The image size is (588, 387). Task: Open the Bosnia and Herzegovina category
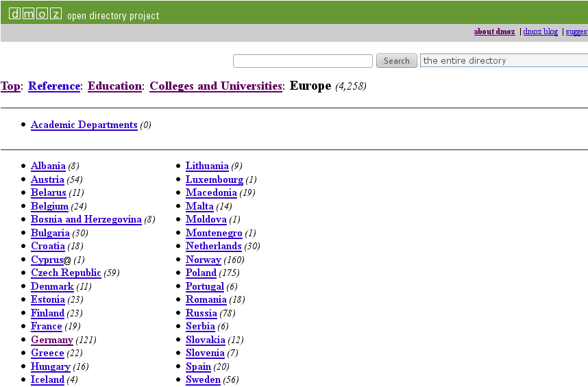[86, 220]
